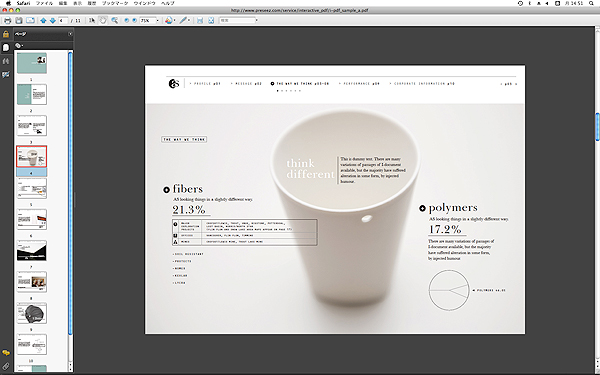Fit one full page in the window

[x=211, y=20]
